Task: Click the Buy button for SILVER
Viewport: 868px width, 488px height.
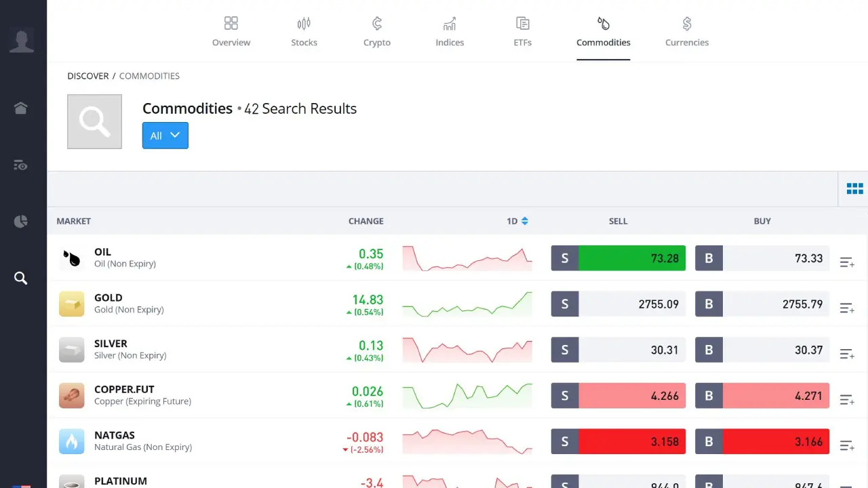Action: [x=762, y=349]
